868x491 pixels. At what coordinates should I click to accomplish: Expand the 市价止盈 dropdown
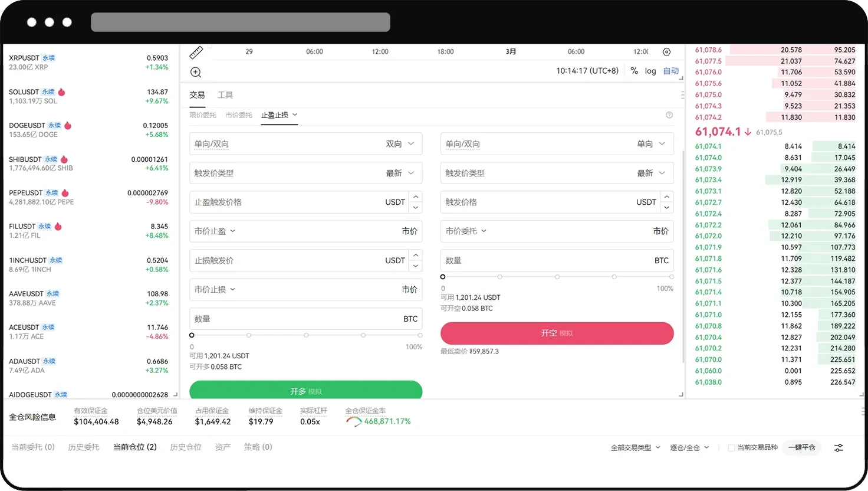215,231
